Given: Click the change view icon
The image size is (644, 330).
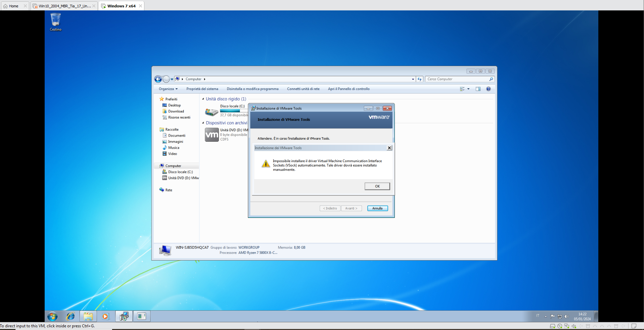Looking at the screenshot, I should pyautogui.click(x=462, y=89).
